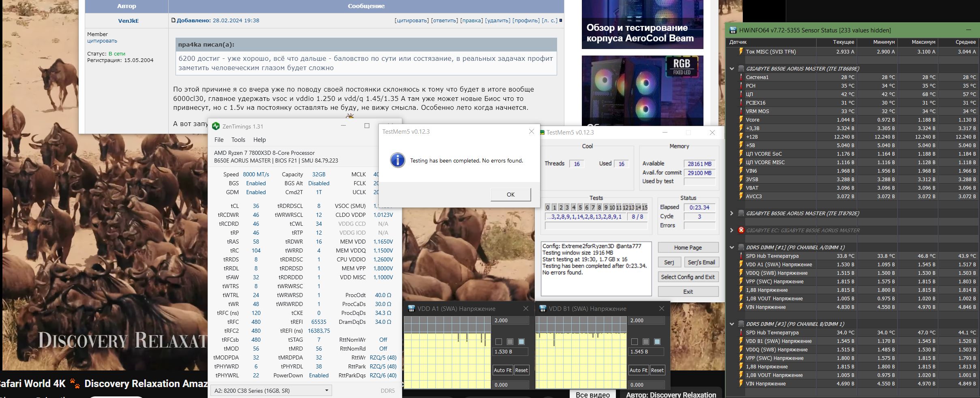The height and width of the screenshot is (398, 980).
Task: Open the AeroCool Beam case review thumbnail
Action: [x=642, y=24]
